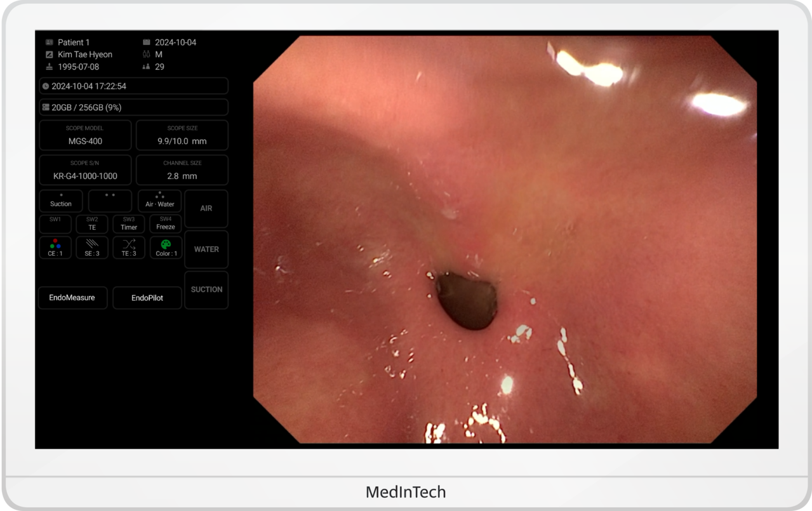Launch EndoPilot
This screenshot has height=511, width=812.
pos(147,298)
